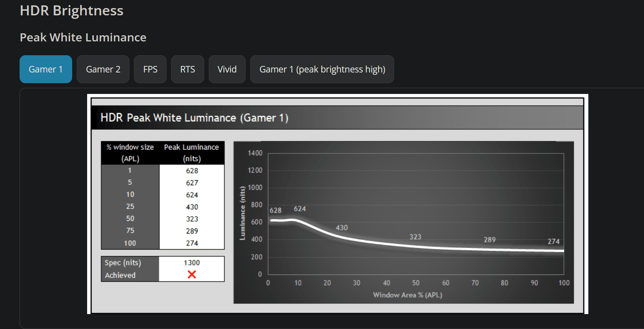Click the 'Peak Luminance (nits)' column header
The height and width of the screenshot is (329, 644).
click(x=192, y=153)
